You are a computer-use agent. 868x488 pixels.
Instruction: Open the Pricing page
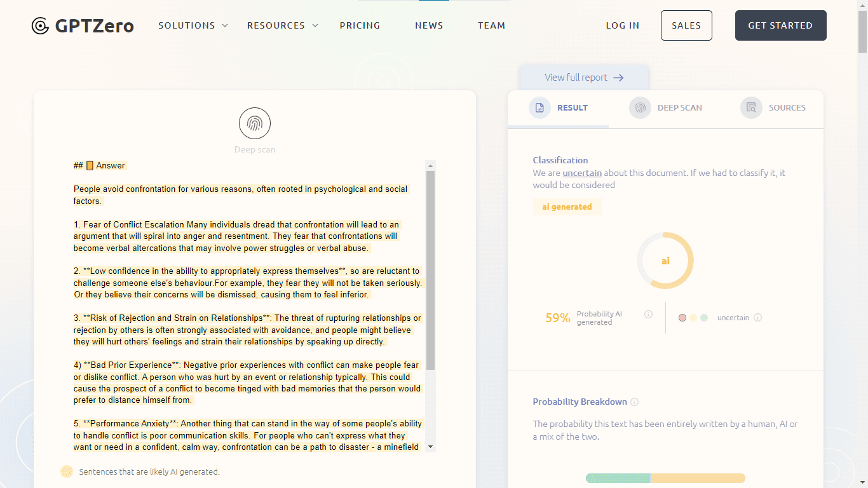pos(360,25)
